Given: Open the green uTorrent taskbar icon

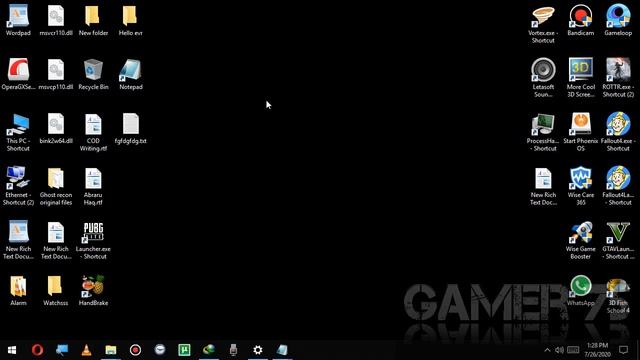Looking at the screenshot, I should 184,350.
